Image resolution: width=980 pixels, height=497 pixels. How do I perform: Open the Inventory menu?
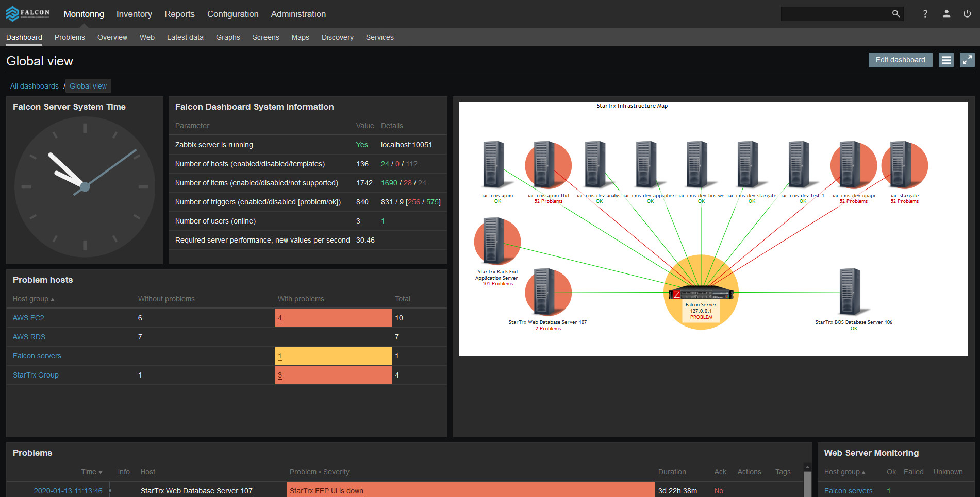[x=134, y=14]
